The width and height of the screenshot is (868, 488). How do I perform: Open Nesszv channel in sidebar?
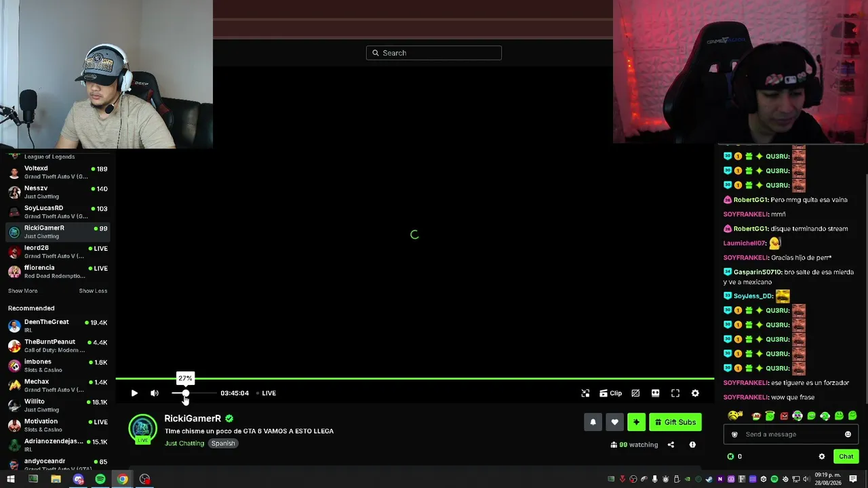58,192
